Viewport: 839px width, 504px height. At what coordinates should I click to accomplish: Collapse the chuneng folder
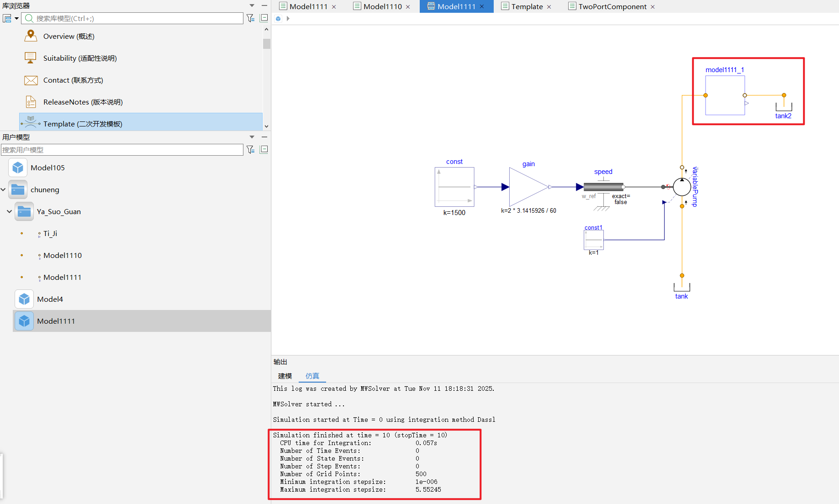[x=3, y=189]
